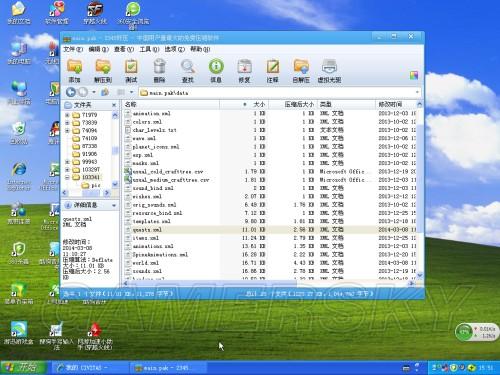The width and height of the screenshot is (500, 375).
Task: Click the 添加 (Add) toolbar icon
Action: point(74,70)
